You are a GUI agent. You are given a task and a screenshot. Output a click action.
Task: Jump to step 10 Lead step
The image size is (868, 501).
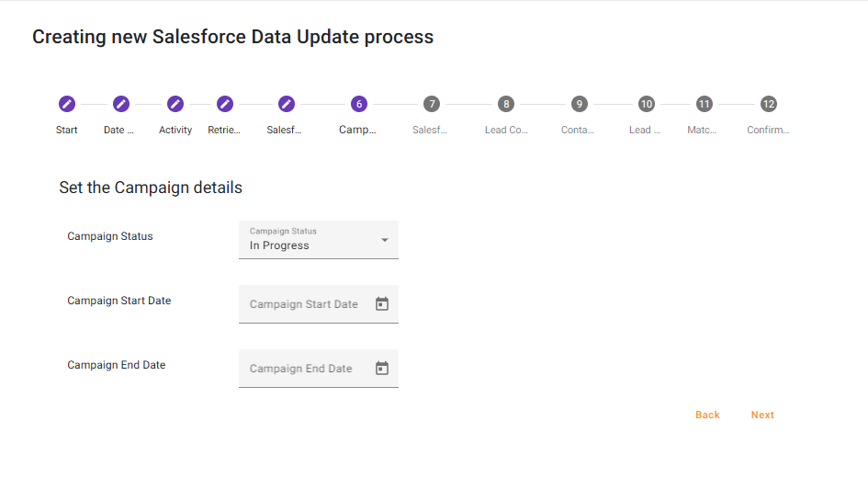pos(647,104)
